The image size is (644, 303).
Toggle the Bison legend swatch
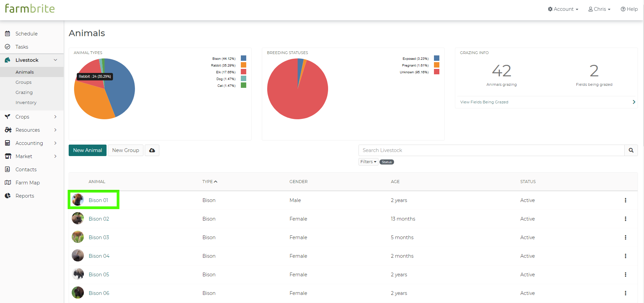click(244, 58)
